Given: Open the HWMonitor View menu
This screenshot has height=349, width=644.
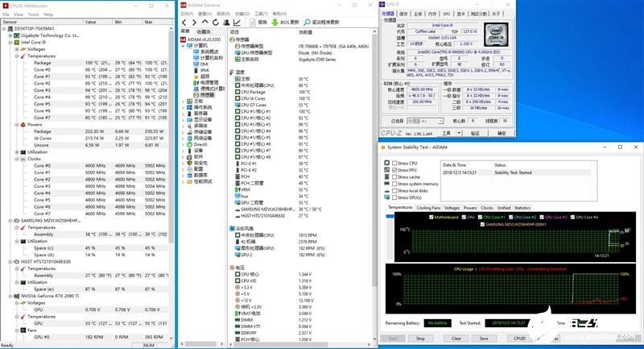Looking at the screenshot, I should click(x=19, y=15).
